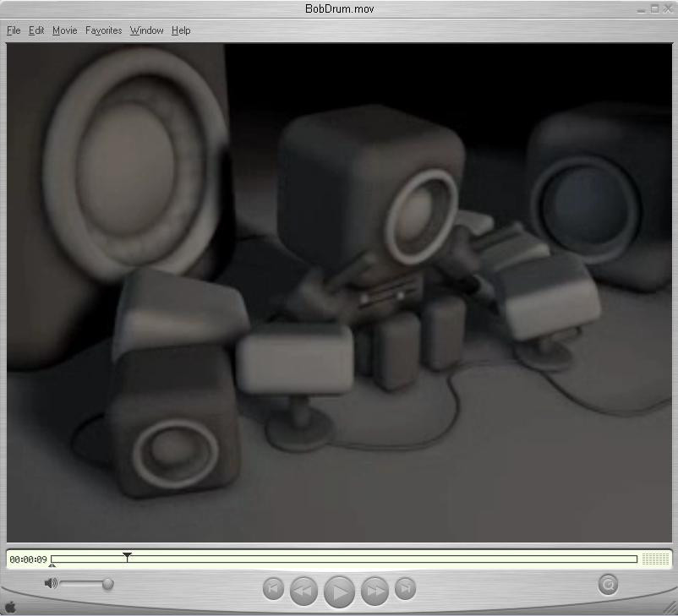Open the Edit menu
Screen dimensions: 678x616
[x=36, y=30]
